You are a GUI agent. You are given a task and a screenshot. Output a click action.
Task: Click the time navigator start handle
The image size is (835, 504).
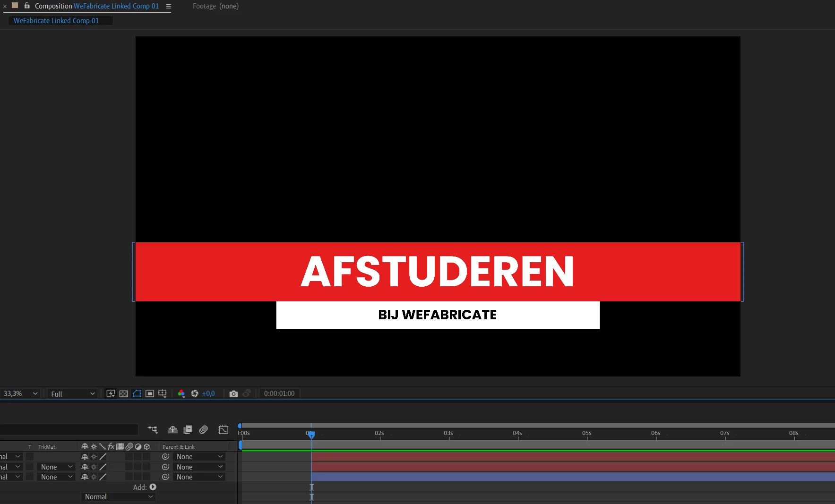[x=240, y=426]
